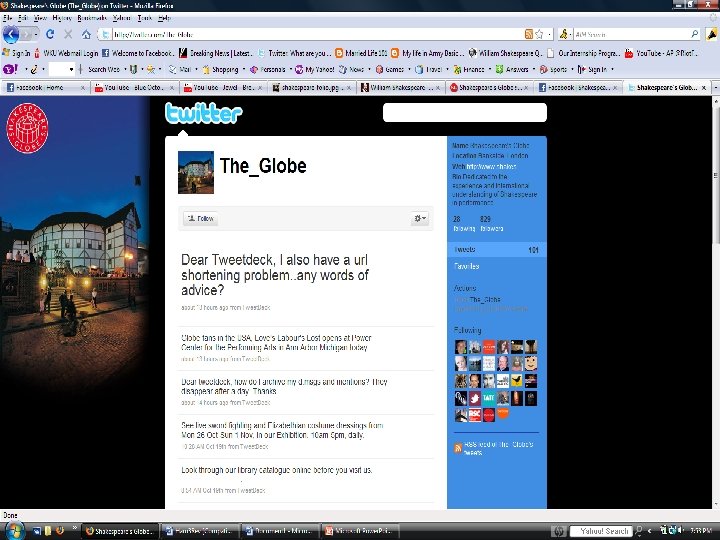Screen dimensions: 720x540
Task: Launch Firefox from quick launch icon
Action: click(x=60, y=531)
